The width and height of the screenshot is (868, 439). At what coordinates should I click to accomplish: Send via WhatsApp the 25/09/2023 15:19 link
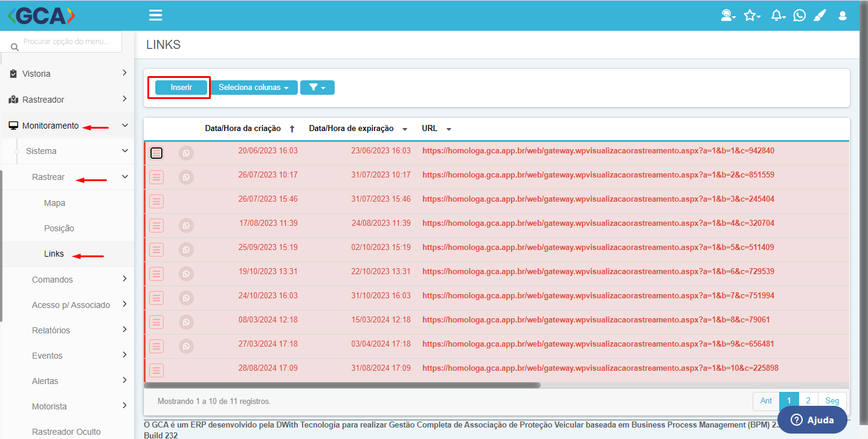click(187, 250)
